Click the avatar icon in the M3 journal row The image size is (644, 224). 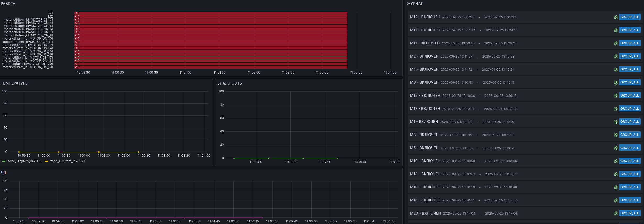point(615,135)
